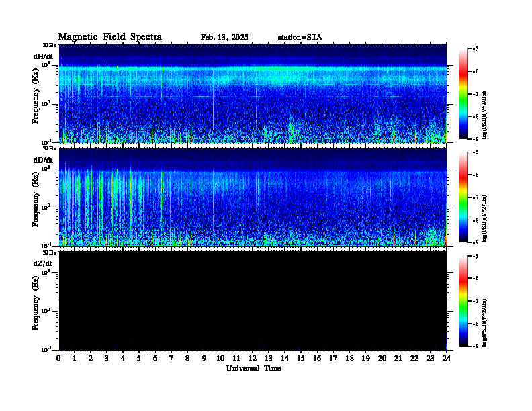This screenshot has height=411, width=532.
Task: Click hour tick label "2" on time axis
Action: pos(91,359)
